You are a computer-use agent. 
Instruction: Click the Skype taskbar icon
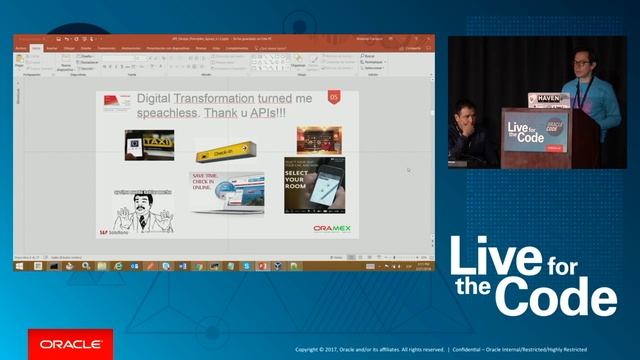[x=247, y=266]
